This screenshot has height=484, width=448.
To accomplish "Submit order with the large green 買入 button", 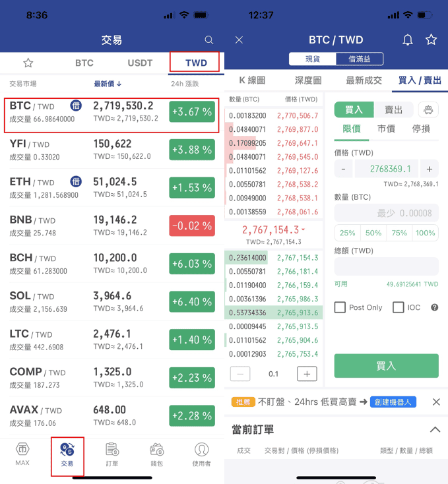I will click(x=386, y=366).
